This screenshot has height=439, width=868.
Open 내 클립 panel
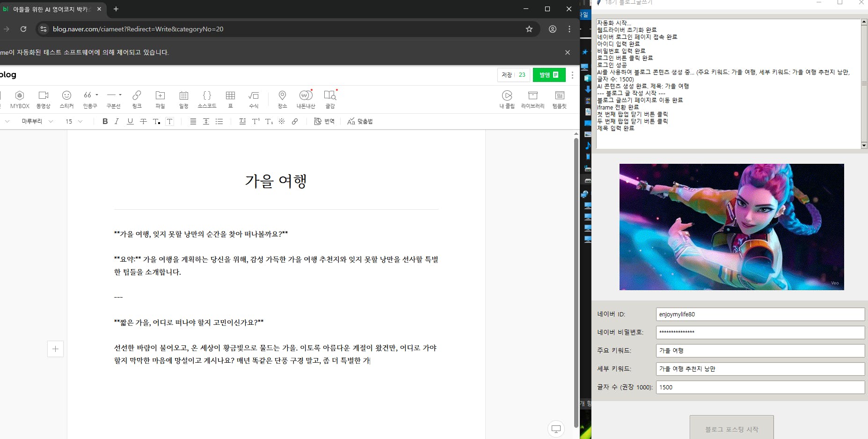click(507, 100)
